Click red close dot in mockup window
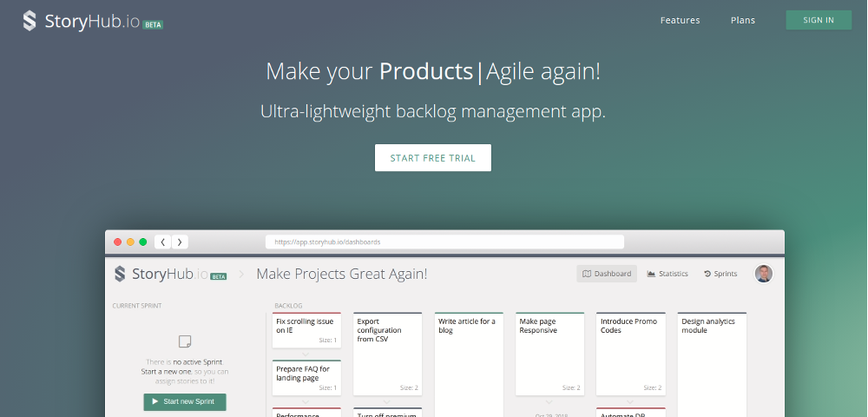 (117, 242)
